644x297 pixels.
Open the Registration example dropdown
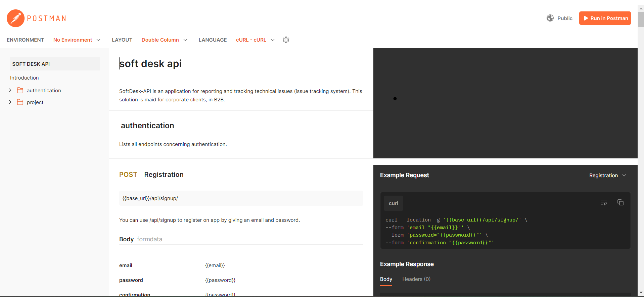pos(608,176)
